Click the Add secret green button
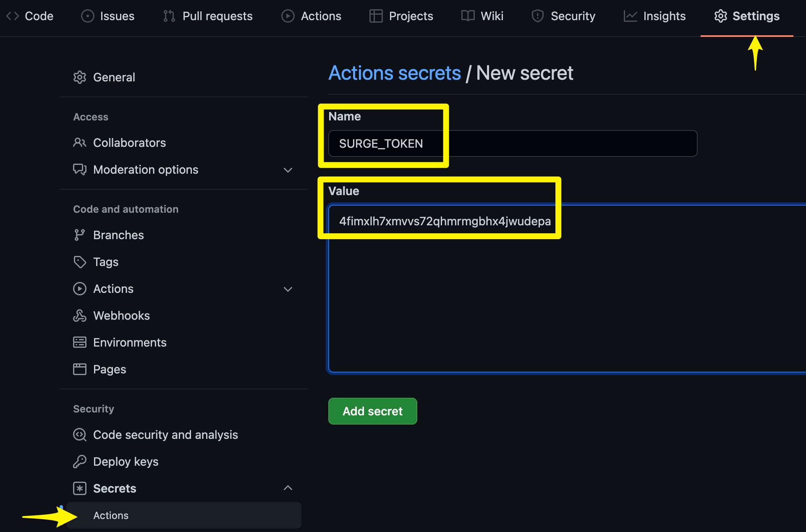The width and height of the screenshot is (806, 532). point(373,410)
